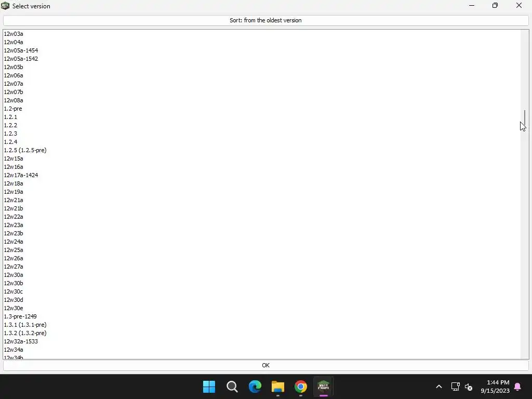Screen dimensions: 532x399
Task: Open the Windows Start menu
Action: (x=209, y=387)
